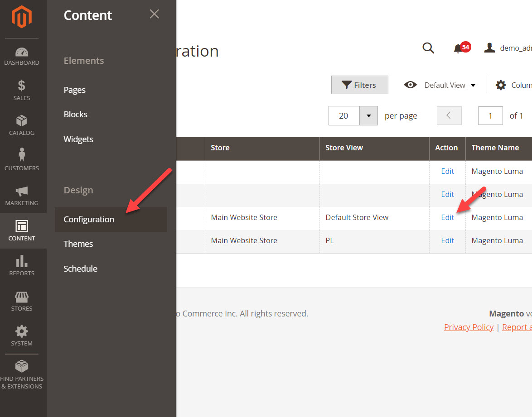532x417 pixels.
Task: Open the demo_admin account menu
Action: pyautogui.click(x=490, y=48)
